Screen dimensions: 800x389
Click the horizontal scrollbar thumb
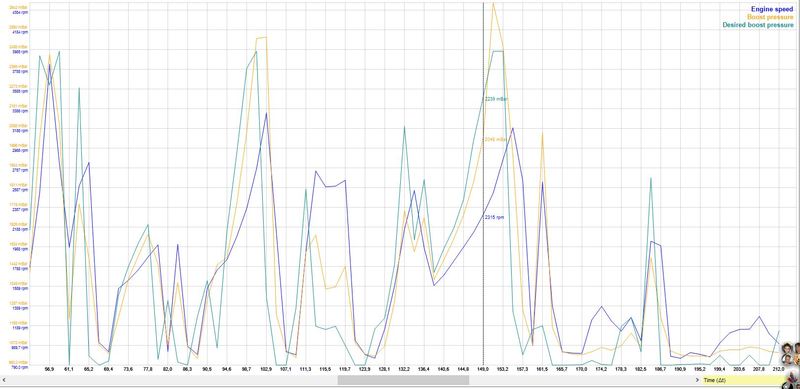[403, 380]
